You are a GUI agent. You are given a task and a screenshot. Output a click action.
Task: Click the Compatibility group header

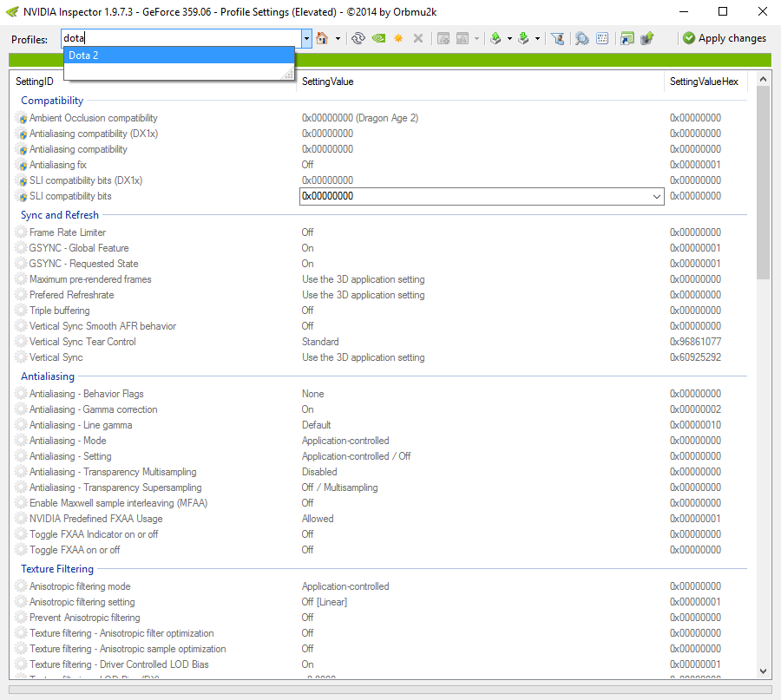[x=52, y=101]
